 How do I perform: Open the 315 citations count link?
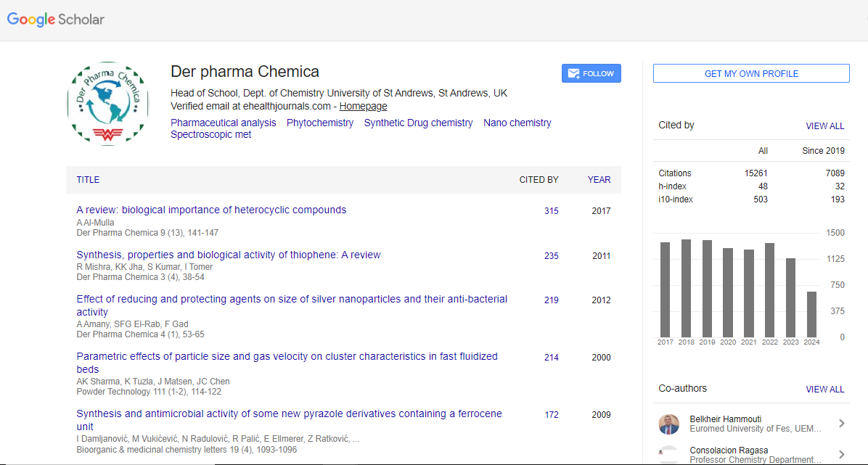[x=552, y=211]
